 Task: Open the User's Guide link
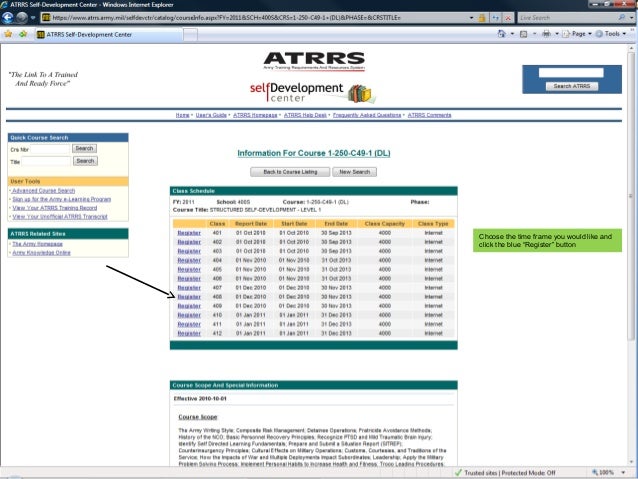[211, 115]
